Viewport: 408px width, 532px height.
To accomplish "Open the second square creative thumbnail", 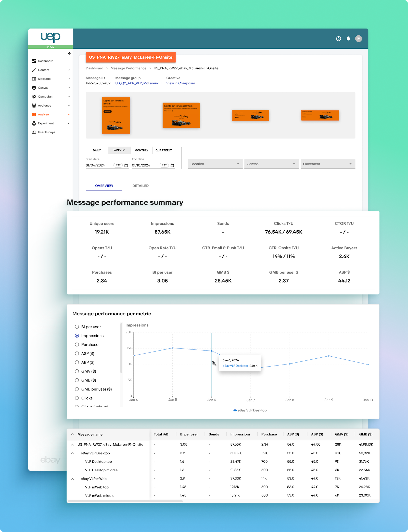I will pyautogui.click(x=181, y=115).
